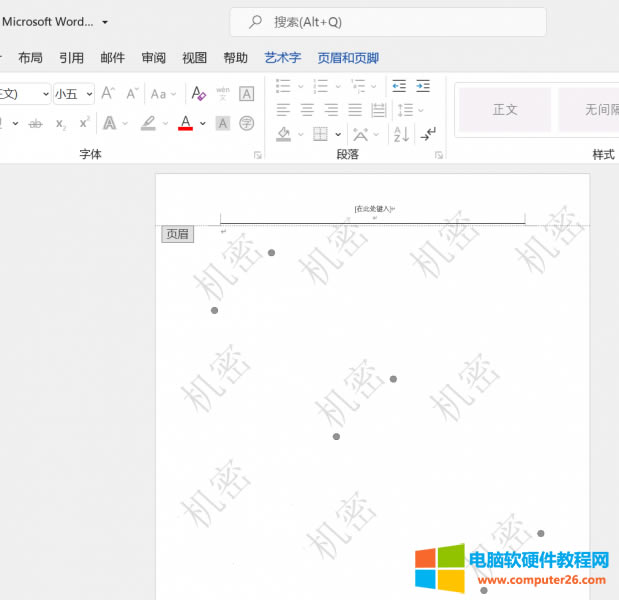The image size is (619, 600).
Task: Open the 页眉和页脚 ribbon tab
Action: coord(348,58)
